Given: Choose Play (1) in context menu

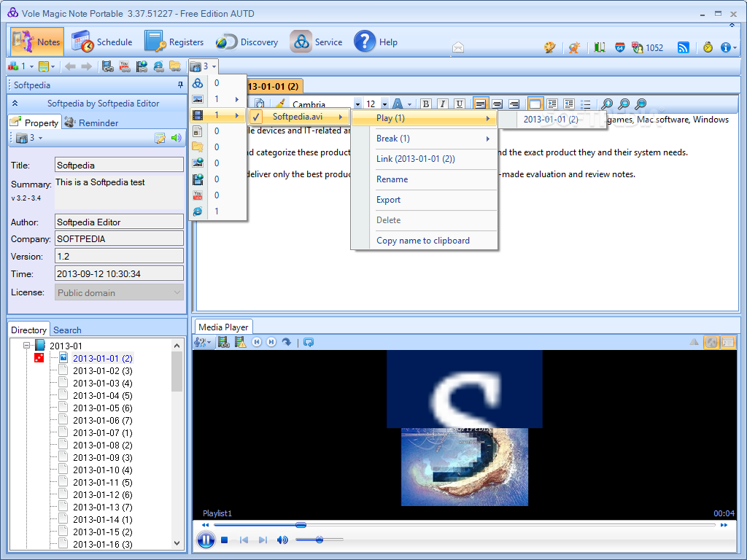Looking at the screenshot, I should tap(424, 118).
